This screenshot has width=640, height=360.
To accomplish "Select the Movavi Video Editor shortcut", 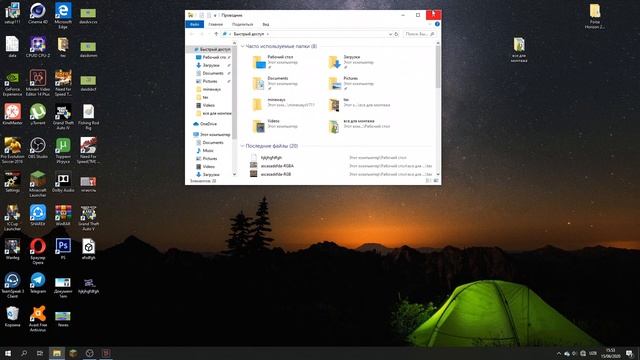I will (x=38, y=83).
